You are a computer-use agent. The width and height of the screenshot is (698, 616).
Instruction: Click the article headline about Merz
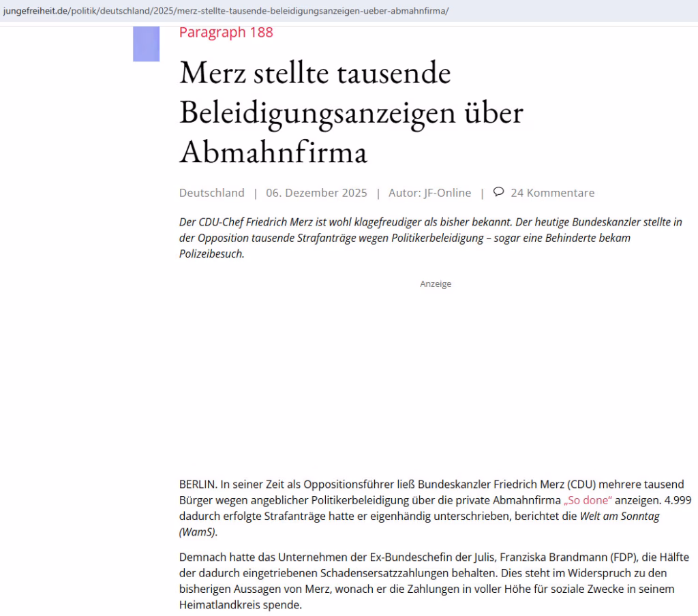tap(350, 112)
